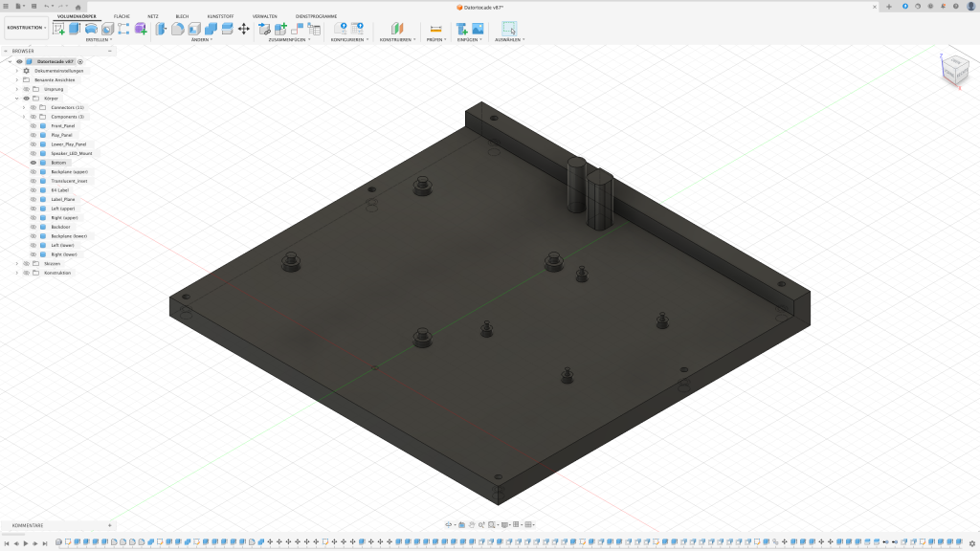Click the selection tool icon above Auswählen

(508, 29)
